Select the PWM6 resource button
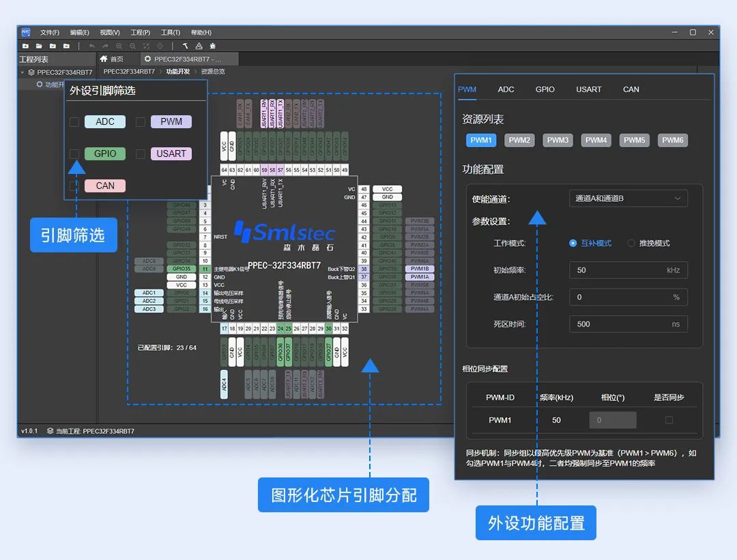 672,141
